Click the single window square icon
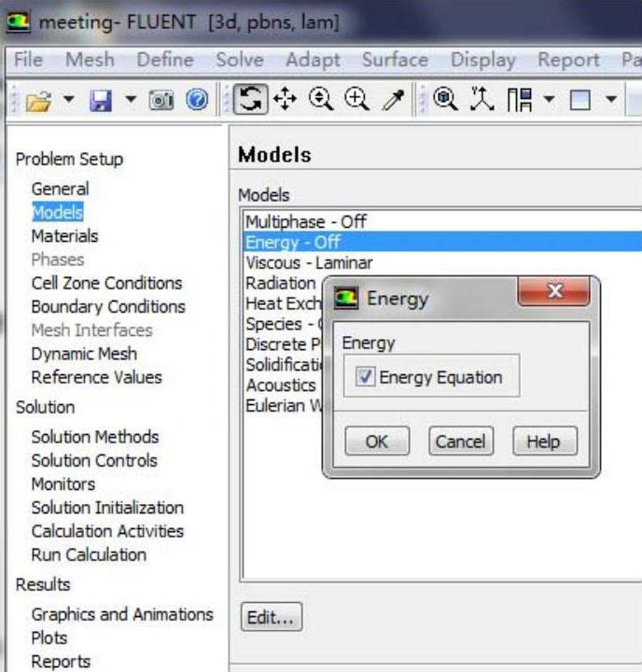Image resolution: width=642 pixels, height=672 pixels. (580, 100)
